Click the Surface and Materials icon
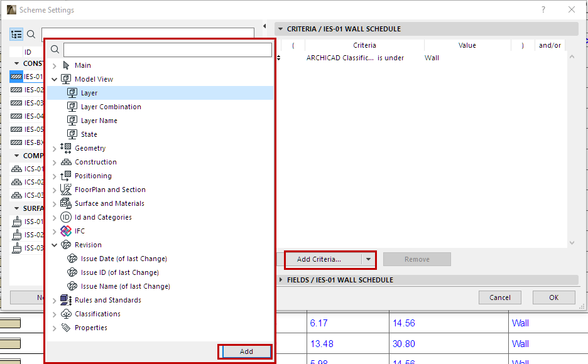588x364 pixels. 66,203
